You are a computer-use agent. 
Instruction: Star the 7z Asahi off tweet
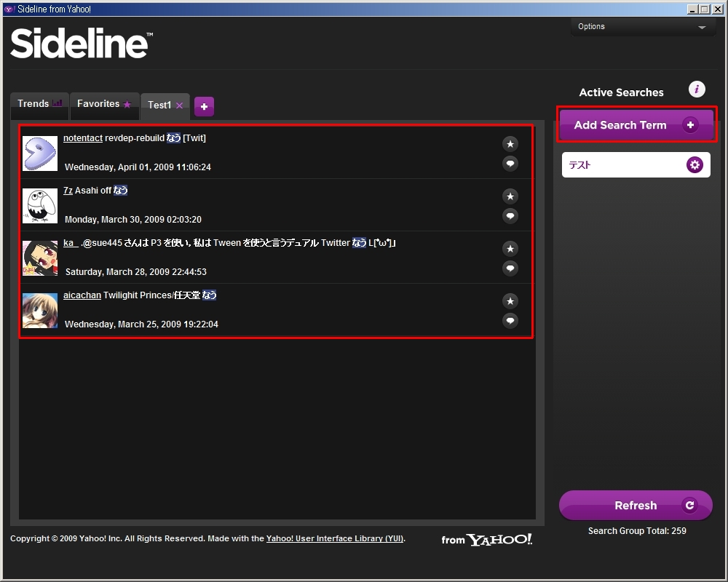click(x=510, y=196)
